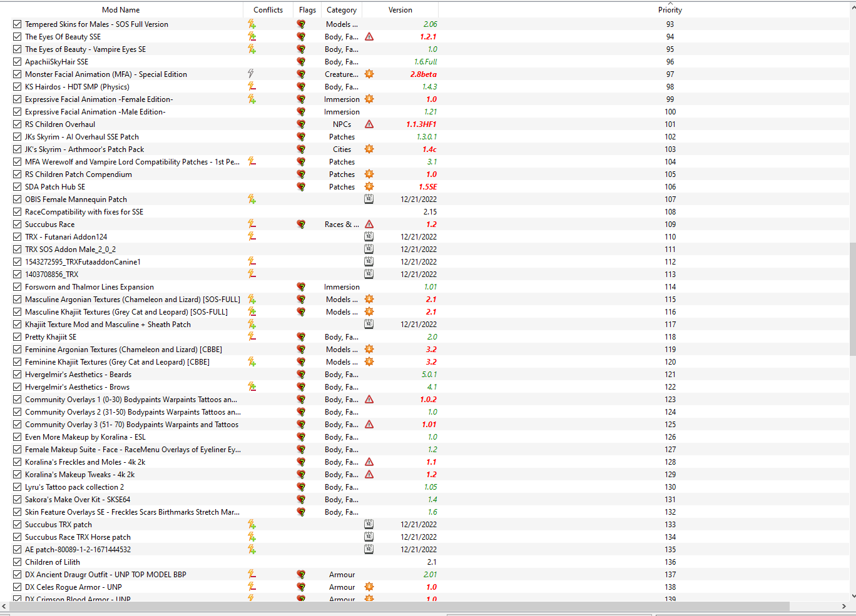Click the heart flag icon for Succubus Race
The width and height of the screenshot is (856, 616).
coord(301,225)
